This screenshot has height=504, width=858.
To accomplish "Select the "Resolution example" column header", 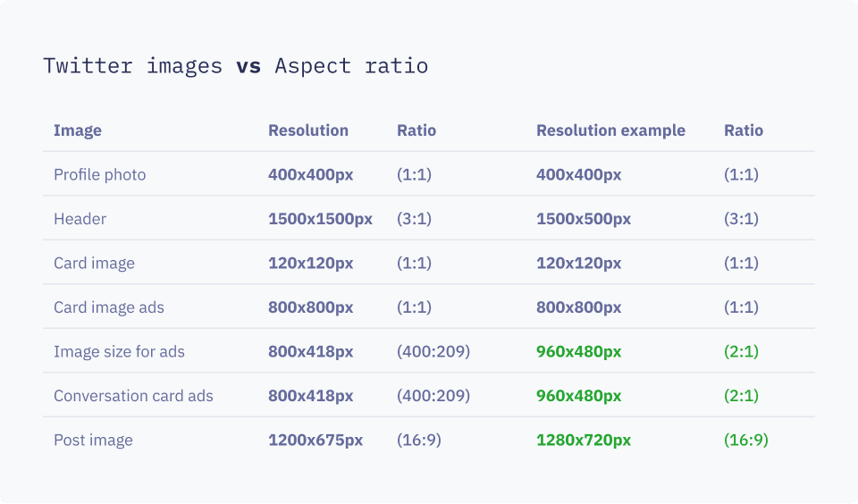I will tap(610, 130).
